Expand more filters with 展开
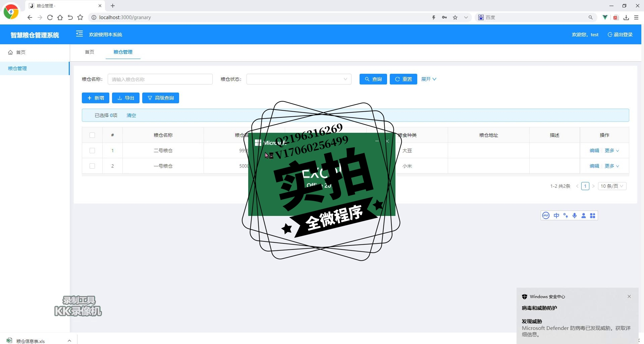 coord(429,79)
